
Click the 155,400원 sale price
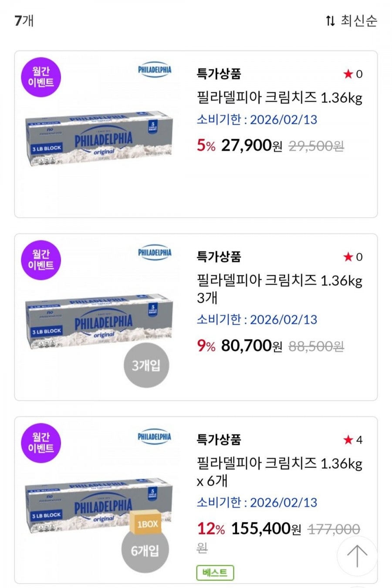coord(266,529)
